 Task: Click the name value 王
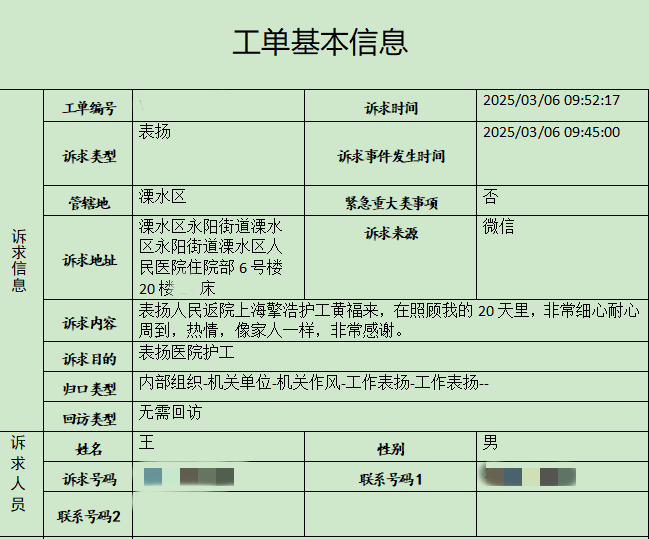click(147, 443)
